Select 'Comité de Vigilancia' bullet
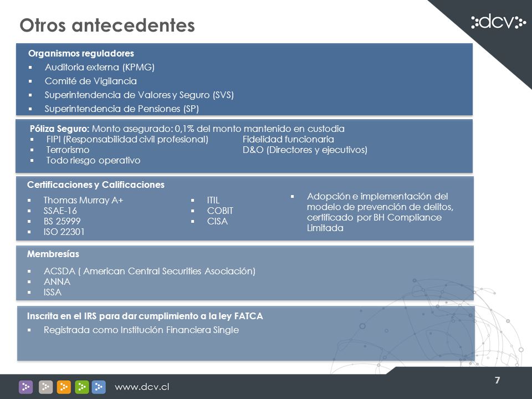532x399 pixels. [x=90, y=81]
